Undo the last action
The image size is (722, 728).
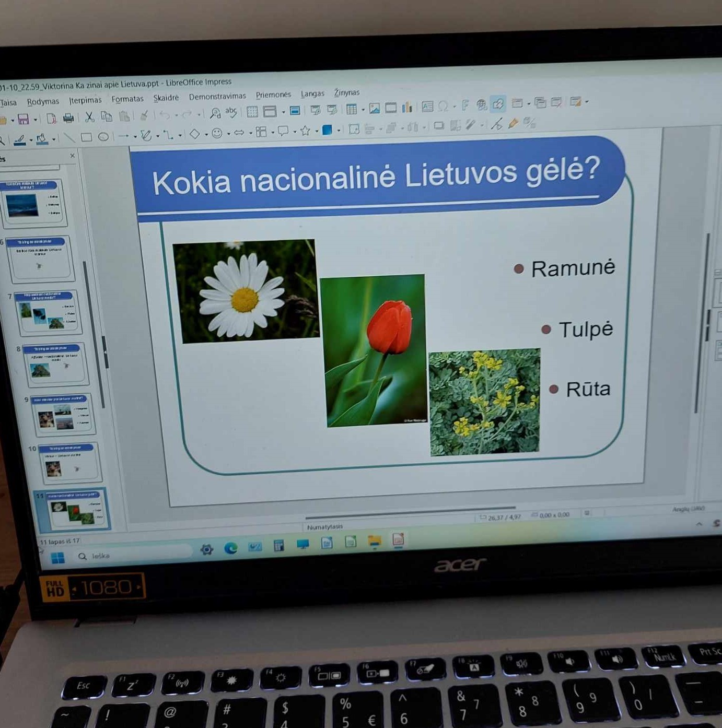tap(165, 114)
